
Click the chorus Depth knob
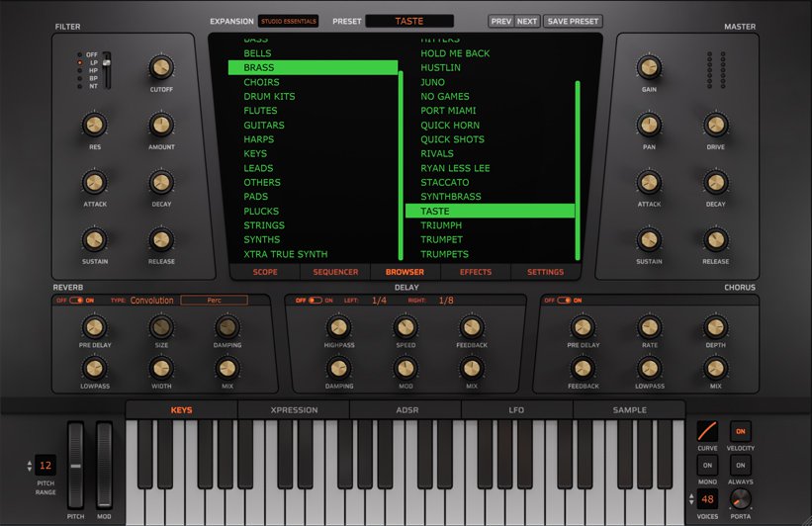(x=715, y=326)
